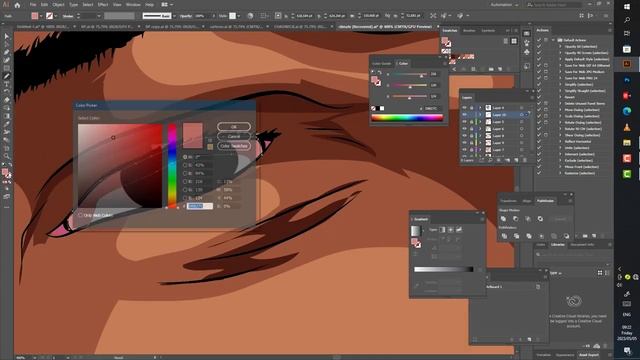
Task: Expand the Rasterize (selection) action
Action: point(560,173)
